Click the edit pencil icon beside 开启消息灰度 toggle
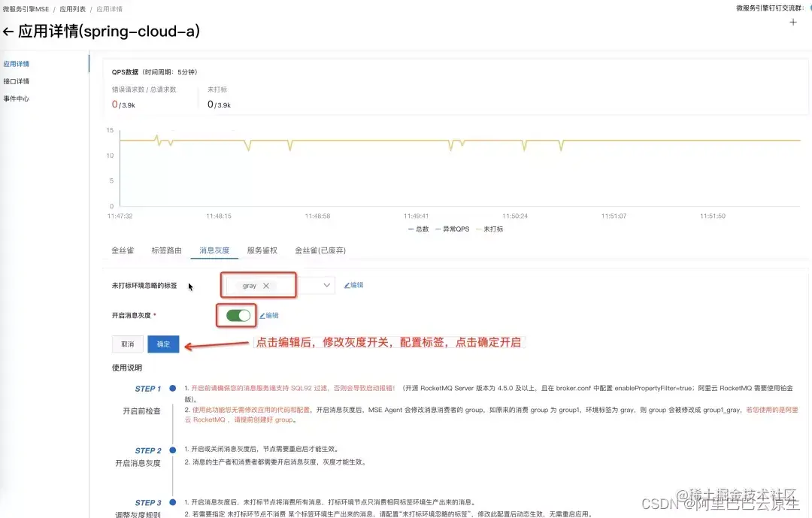This screenshot has height=518, width=812. pos(269,315)
